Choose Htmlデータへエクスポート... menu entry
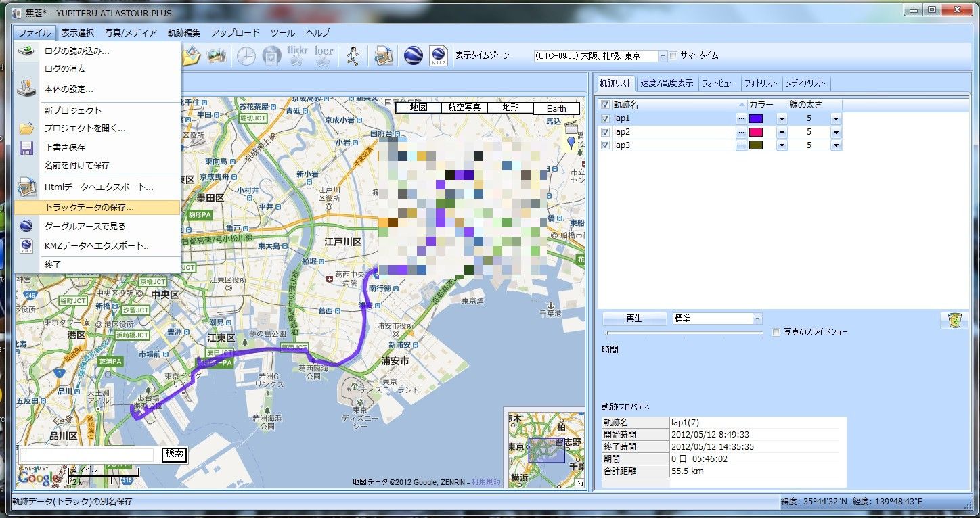 point(97,187)
